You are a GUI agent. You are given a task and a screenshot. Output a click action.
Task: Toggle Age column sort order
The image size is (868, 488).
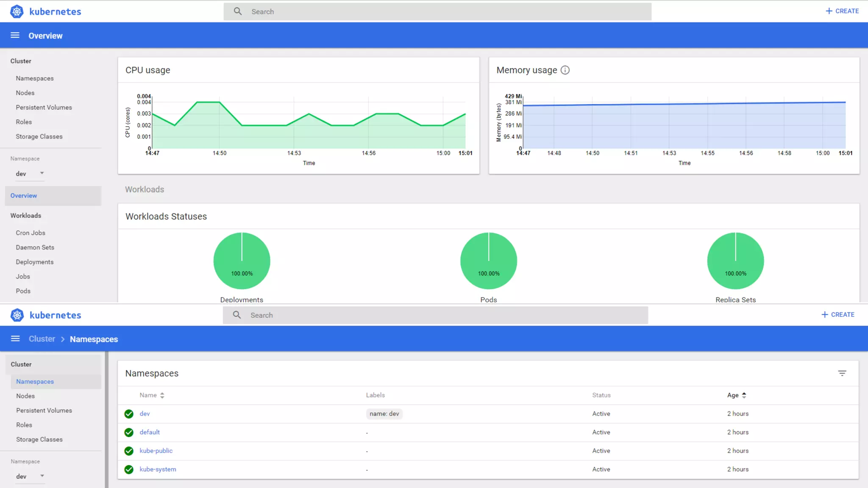[744, 395]
